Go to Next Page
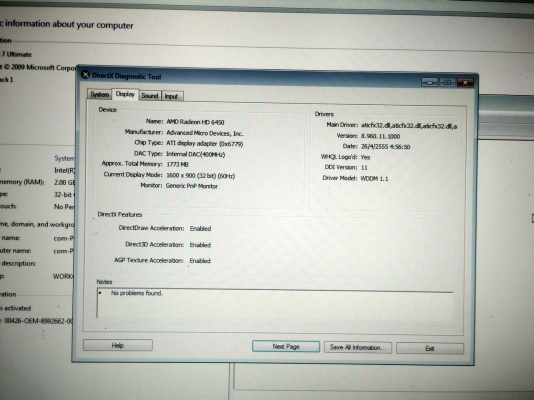The height and width of the screenshot is (400, 534). [x=286, y=347]
